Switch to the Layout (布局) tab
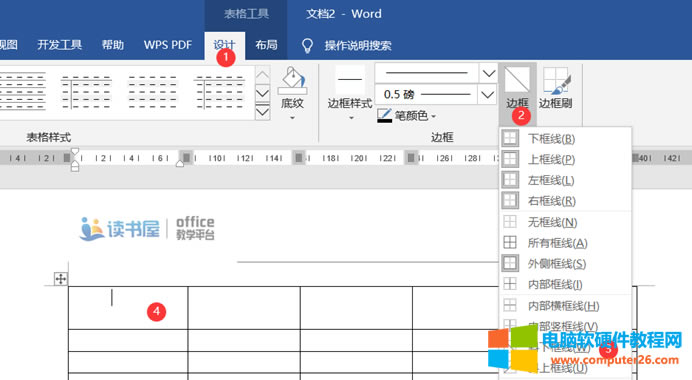Image resolution: width=692 pixels, height=380 pixels. pyautogui.click(x=266, y=45)
